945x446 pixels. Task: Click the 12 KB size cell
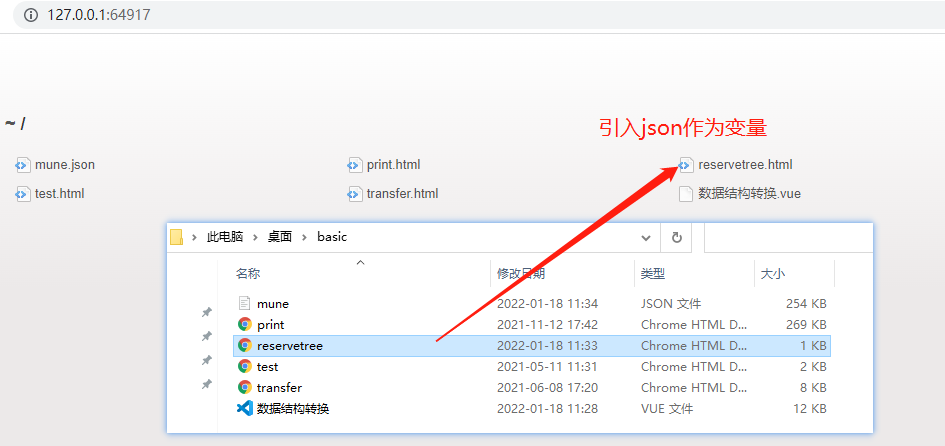(809, 409)
